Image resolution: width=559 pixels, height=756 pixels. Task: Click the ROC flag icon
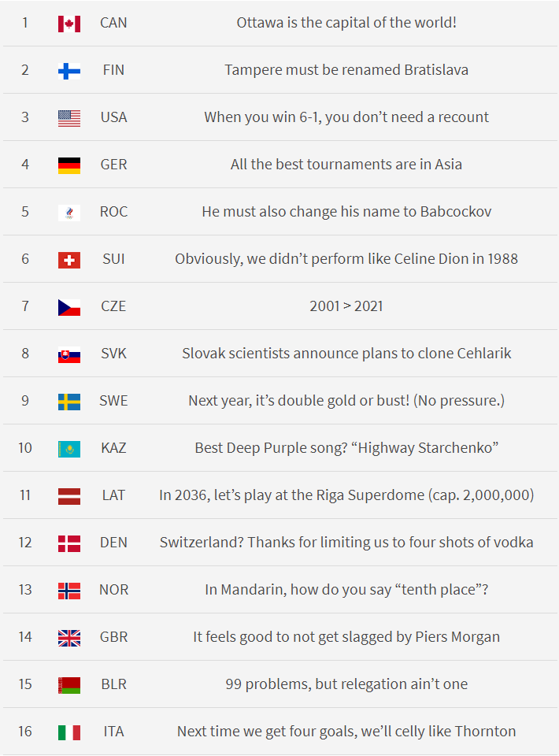69,213
